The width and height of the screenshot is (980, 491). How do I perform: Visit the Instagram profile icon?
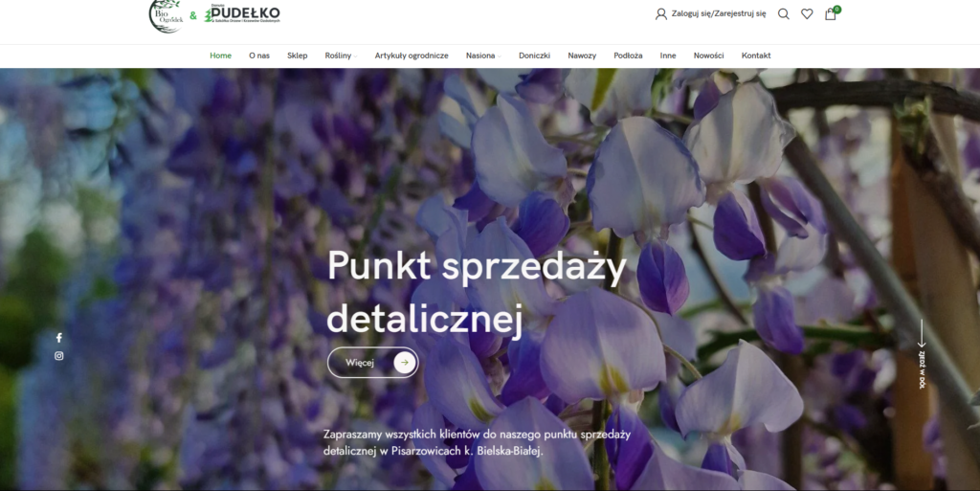coord(58,356)
